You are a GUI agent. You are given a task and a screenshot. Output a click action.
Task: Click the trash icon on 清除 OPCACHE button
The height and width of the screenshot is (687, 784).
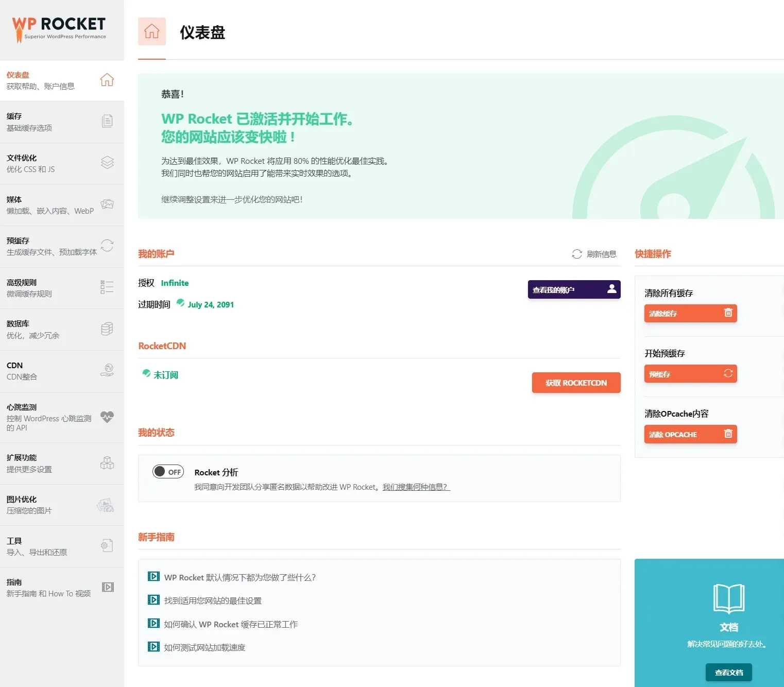point(728,434)
